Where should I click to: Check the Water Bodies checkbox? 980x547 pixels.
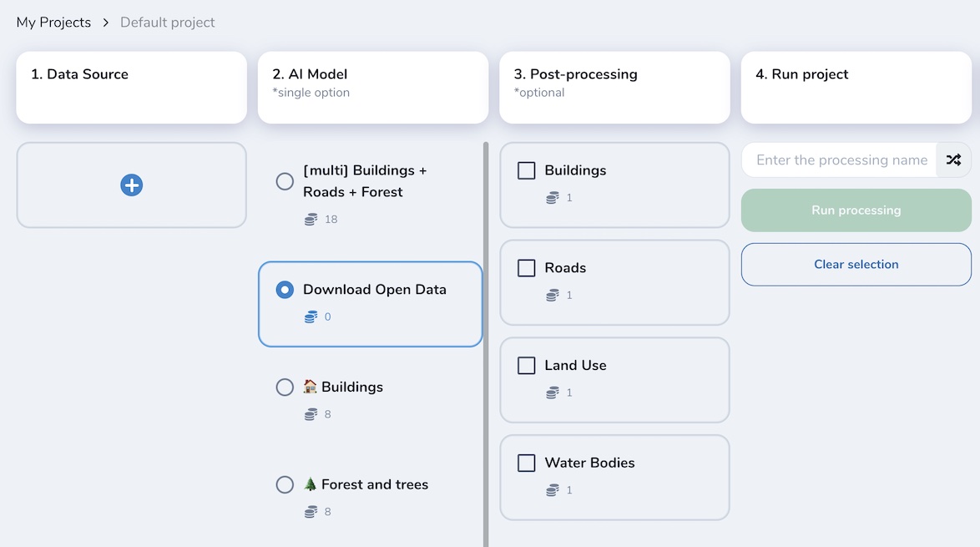click(x=526, y=463)
